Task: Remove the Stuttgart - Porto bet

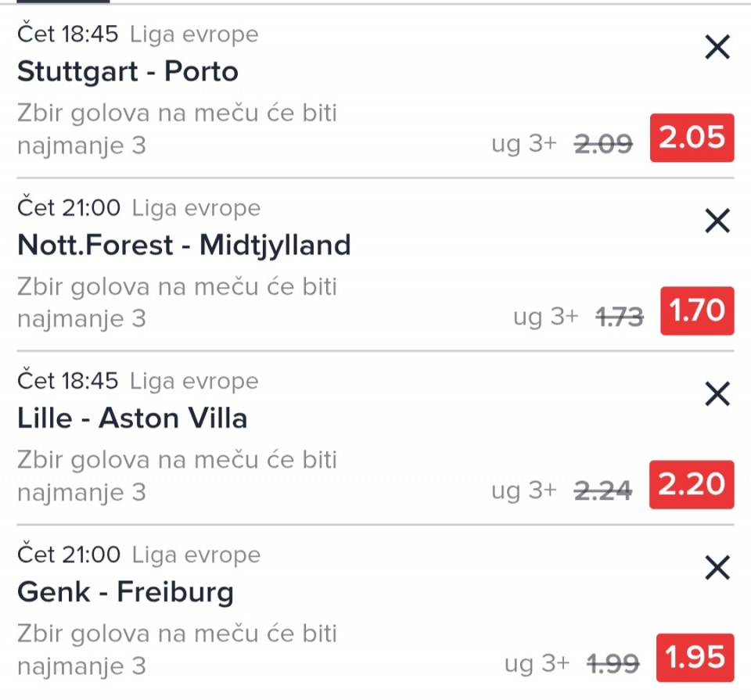Action: 717,48
